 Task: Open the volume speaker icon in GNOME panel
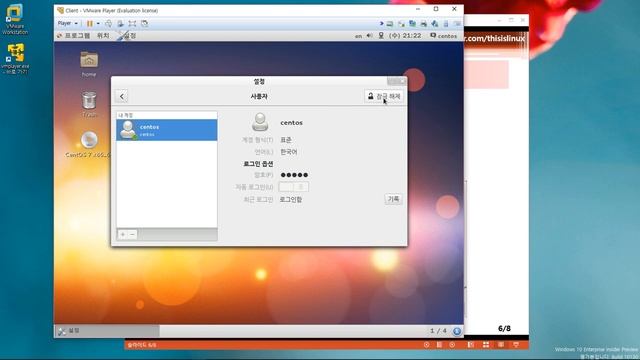click(369, 36)
